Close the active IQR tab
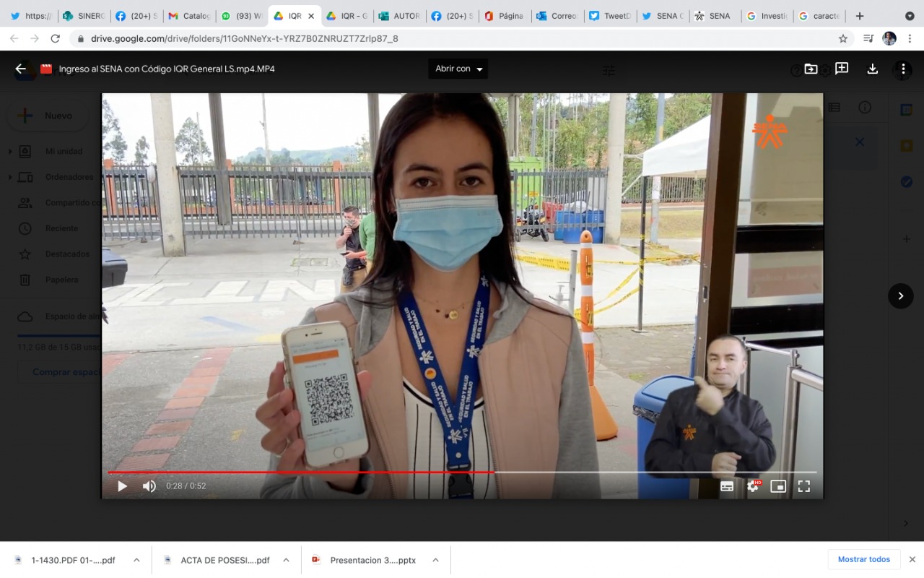The width and height of the screenshot is (924, 578). 311,16
